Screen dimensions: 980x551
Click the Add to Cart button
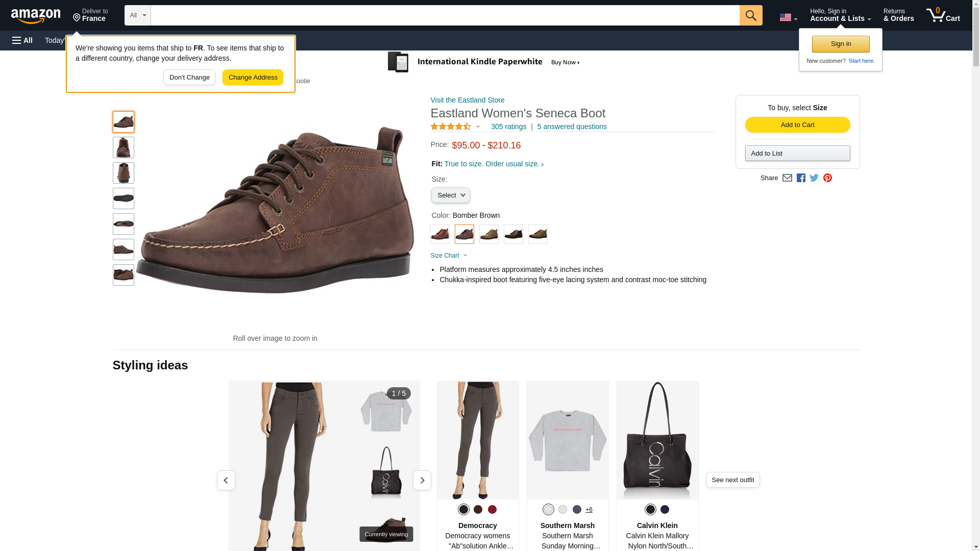(x=797, y=125)
